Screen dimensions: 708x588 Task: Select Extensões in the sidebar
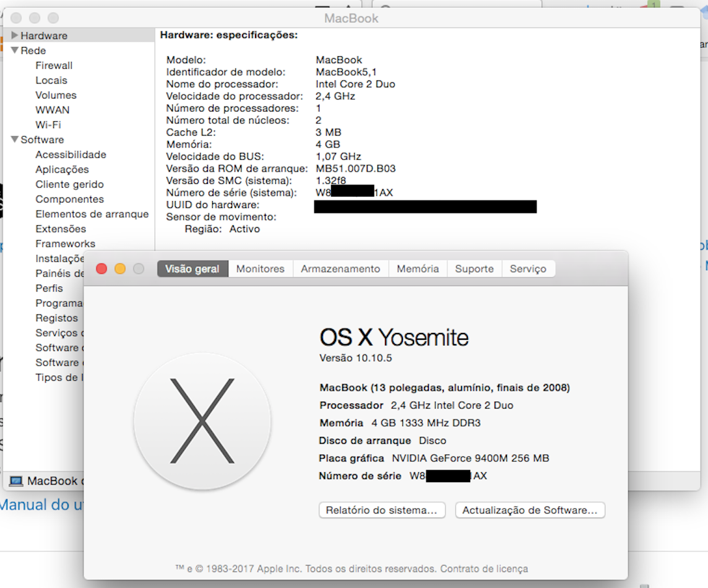[61, 229]
